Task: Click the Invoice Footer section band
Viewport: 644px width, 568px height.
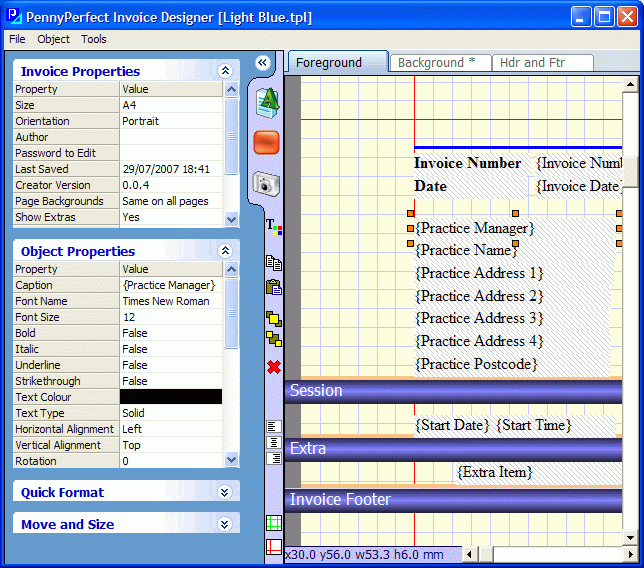Action: tap(453, 500)
